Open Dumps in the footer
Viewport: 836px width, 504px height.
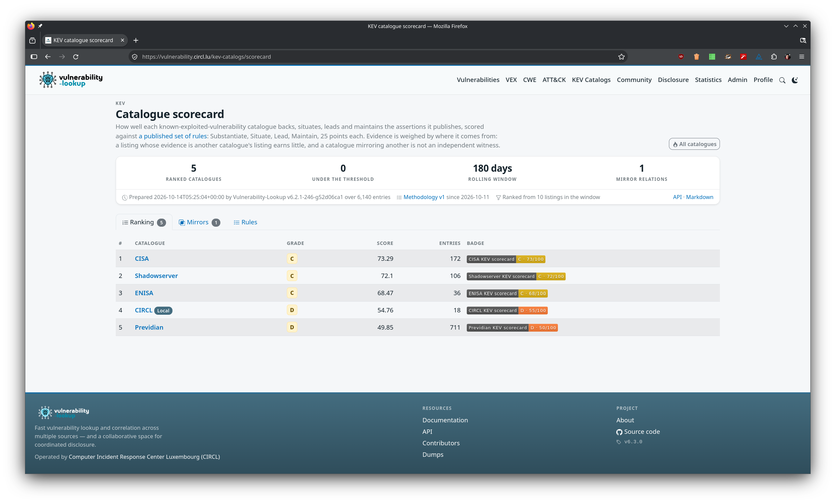(433, 454)
